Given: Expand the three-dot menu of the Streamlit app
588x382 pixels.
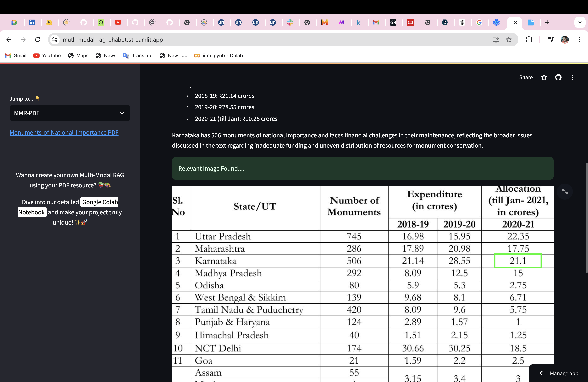Looking at the screenshot, I should coord(573,77).
